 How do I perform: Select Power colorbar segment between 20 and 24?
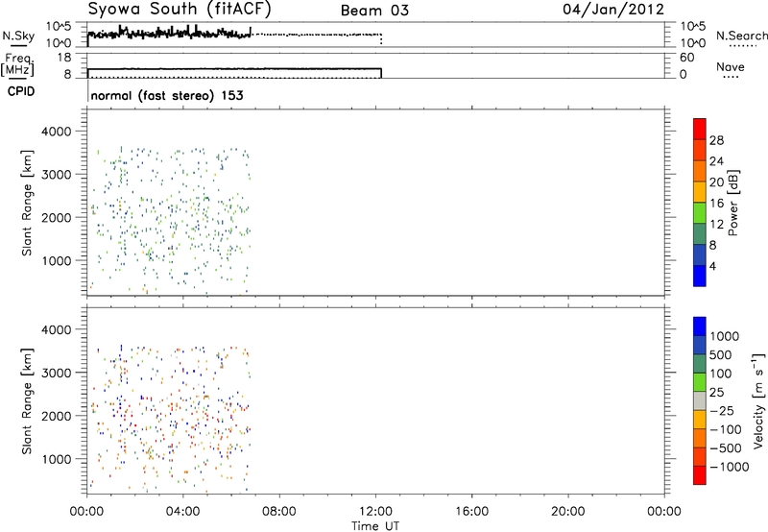click(x=700, y=171)
